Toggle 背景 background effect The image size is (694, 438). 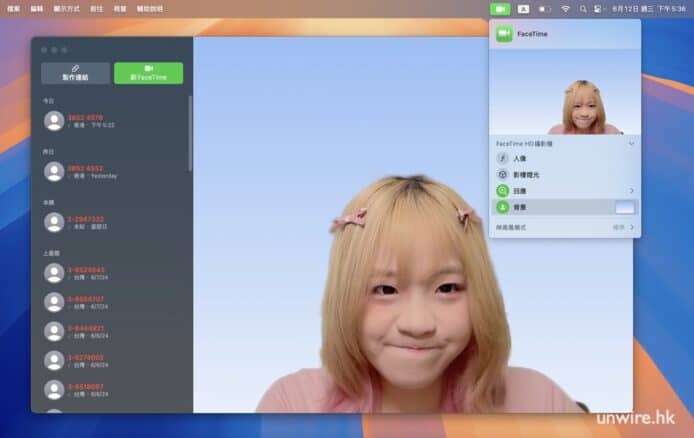tap(503, 207)
